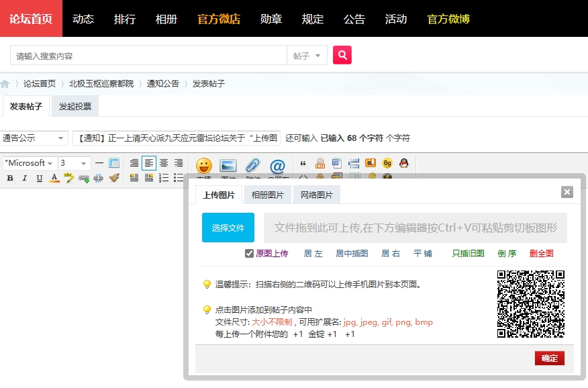Open the font size 3 dropdown
588x388 pixels.
click(75, 163)
